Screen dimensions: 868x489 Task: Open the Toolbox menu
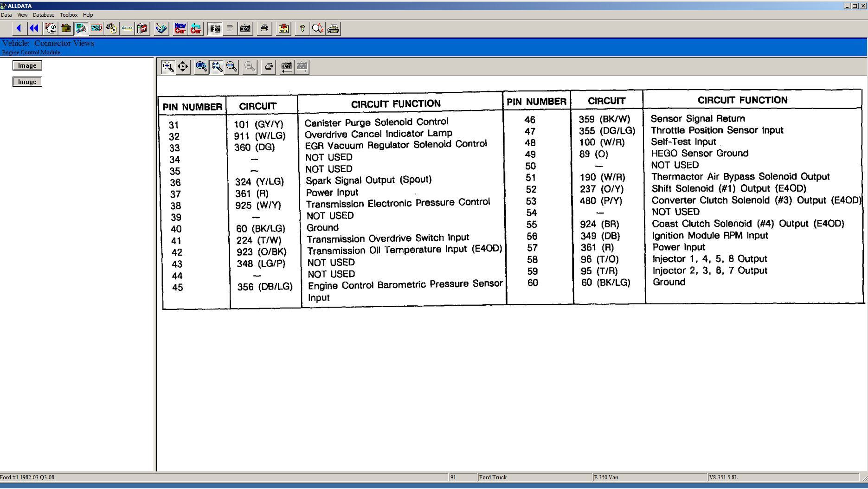point(69,15)
